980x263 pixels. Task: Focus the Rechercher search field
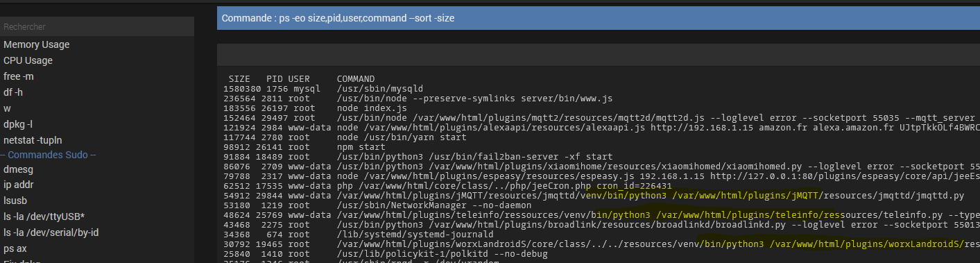pos(97,26)
